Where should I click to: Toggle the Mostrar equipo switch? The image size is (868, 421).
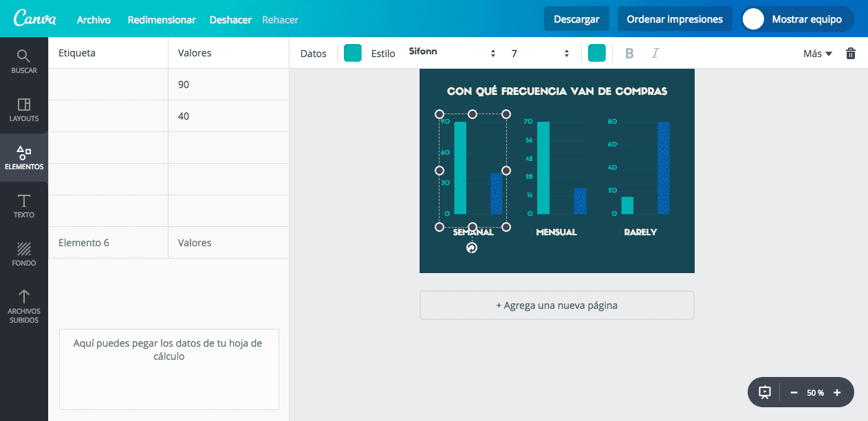754,19
